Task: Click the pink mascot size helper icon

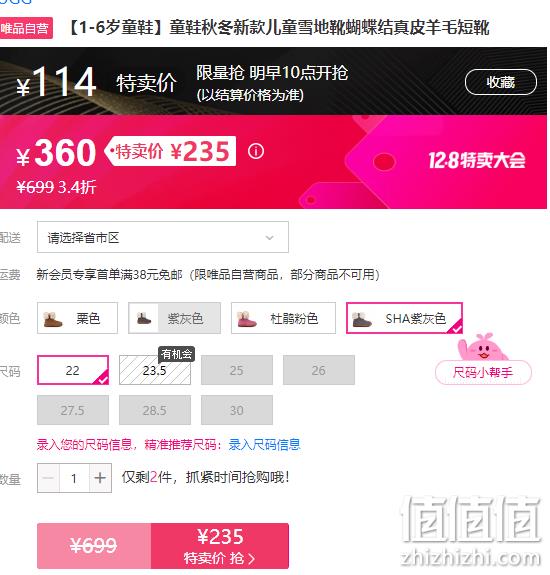Action: [x=481, y=347]
